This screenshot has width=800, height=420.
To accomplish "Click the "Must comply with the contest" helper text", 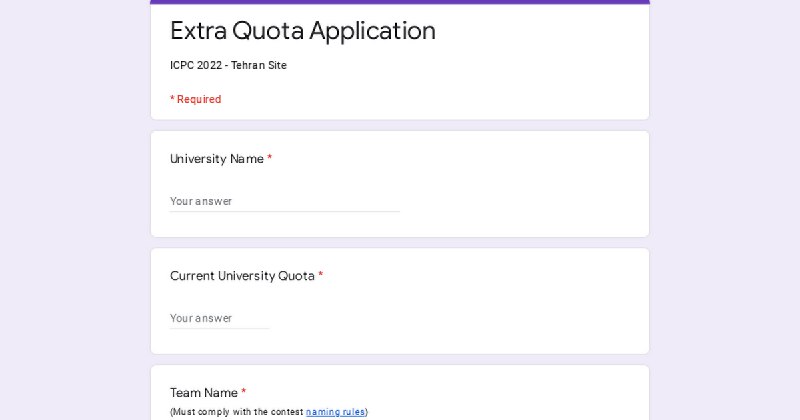I will click(x=237, y=412).
